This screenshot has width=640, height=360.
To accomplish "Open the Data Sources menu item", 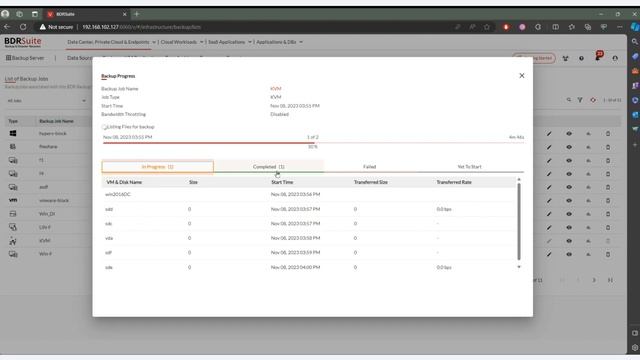I will coord(79,58).
